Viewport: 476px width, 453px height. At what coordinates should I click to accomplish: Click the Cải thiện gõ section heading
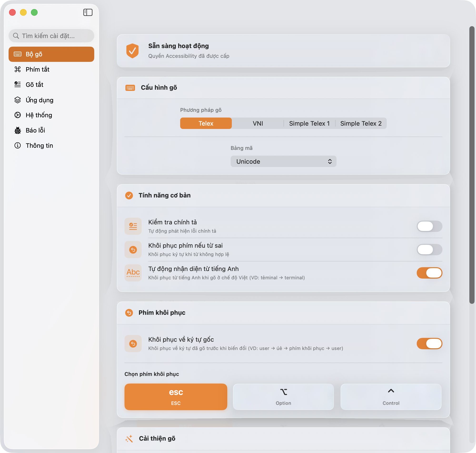pos(157,438)
